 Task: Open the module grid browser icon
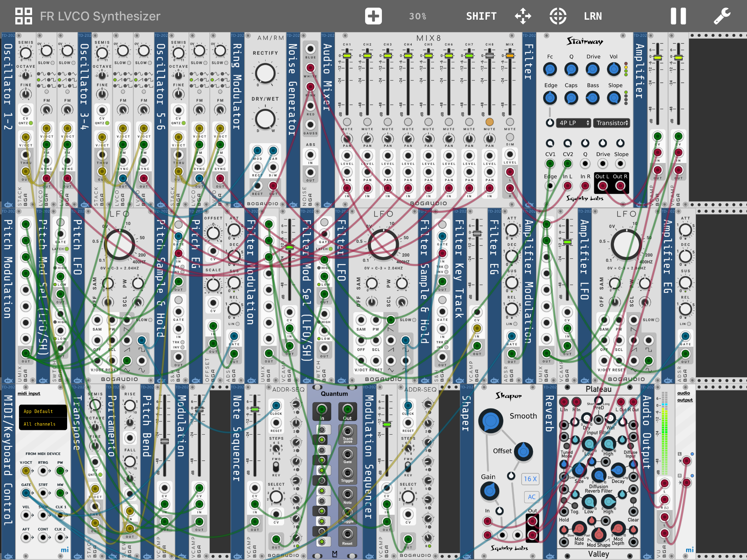tap(24, 16)
